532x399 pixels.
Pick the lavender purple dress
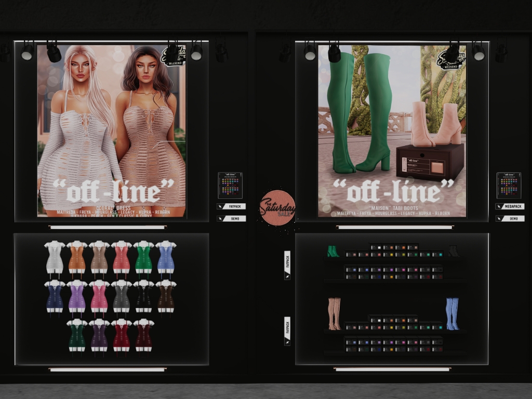77,297
